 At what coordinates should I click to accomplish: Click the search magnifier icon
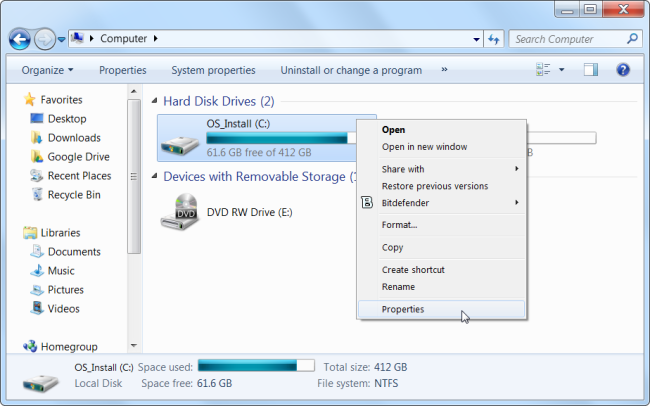[x=632, y=39]
